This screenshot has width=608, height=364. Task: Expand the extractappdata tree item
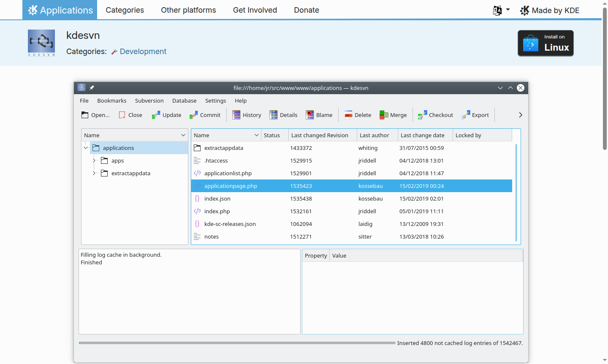click(x=94, y=173)
